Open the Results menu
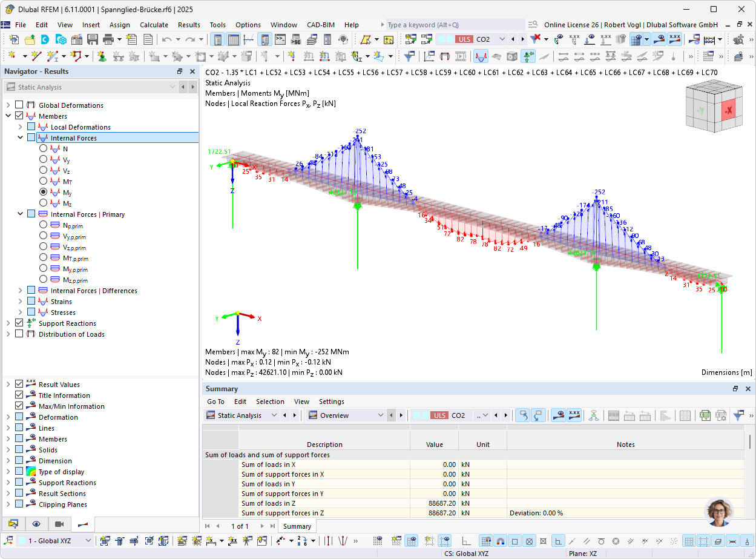This screenshot has width=756, height=559. click(x=189, y=25)
